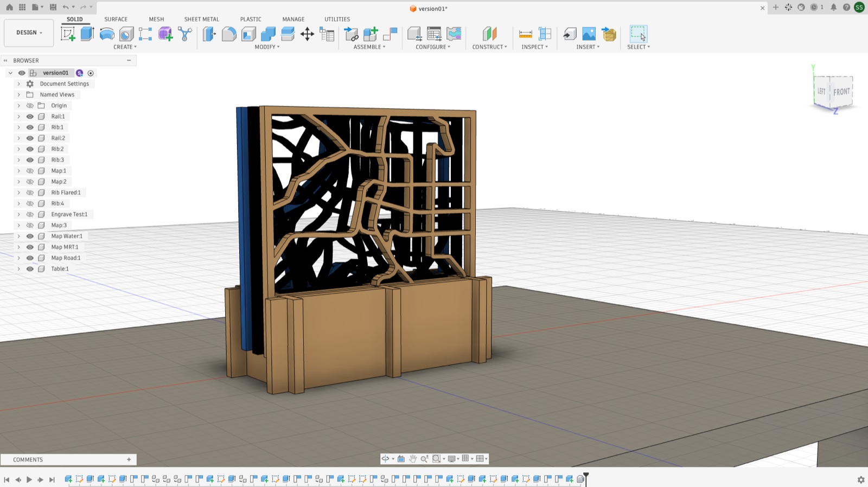Open the Create dropdown menu
Image resolution: width=868 pixels, height=487 pixels.
tap(125, 47)
